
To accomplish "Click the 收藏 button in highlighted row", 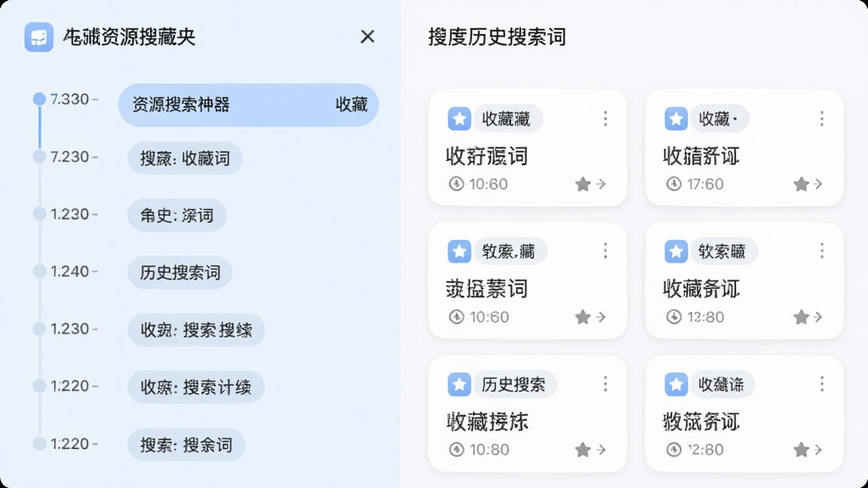I will tap(352, 104).
